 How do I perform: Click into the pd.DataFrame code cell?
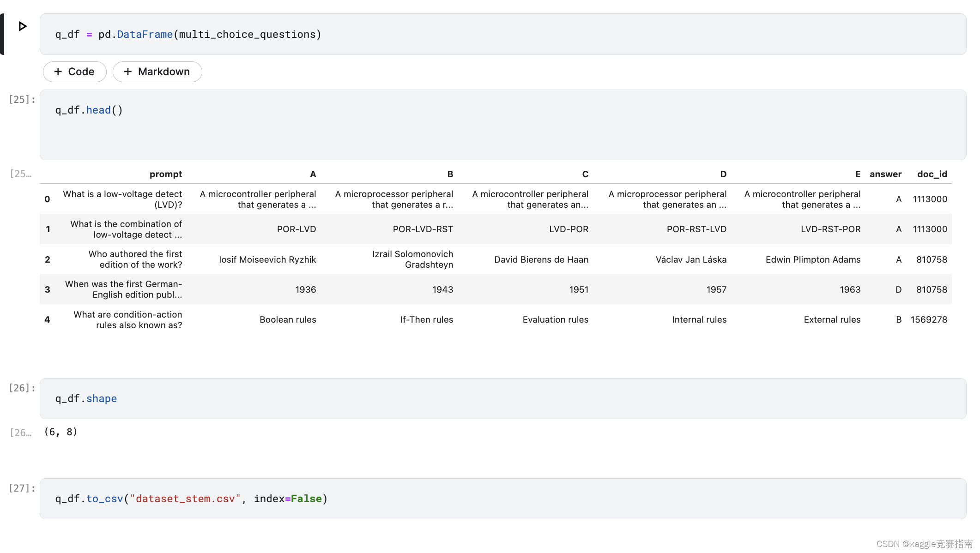tap(503, 34)
